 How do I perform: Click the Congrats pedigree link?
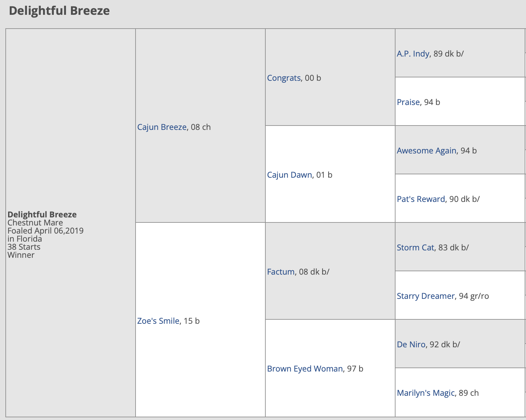pyautogui.click(x=284, y=78)
